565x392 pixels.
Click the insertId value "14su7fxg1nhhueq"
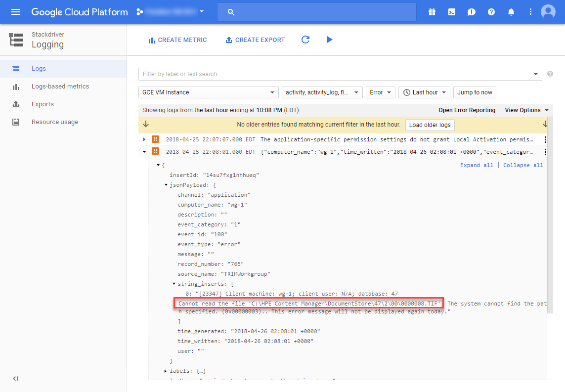pyautogui.click(x=231, y=175)
